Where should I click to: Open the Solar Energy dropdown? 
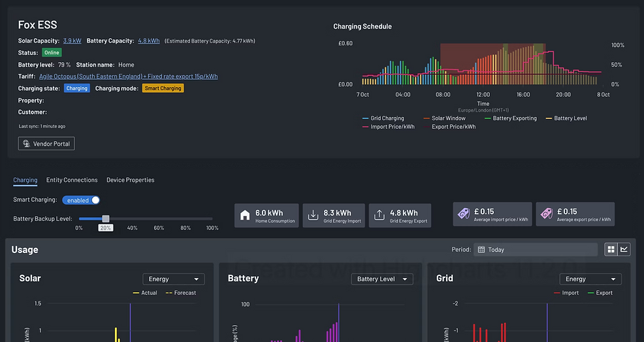click(174, 279)
